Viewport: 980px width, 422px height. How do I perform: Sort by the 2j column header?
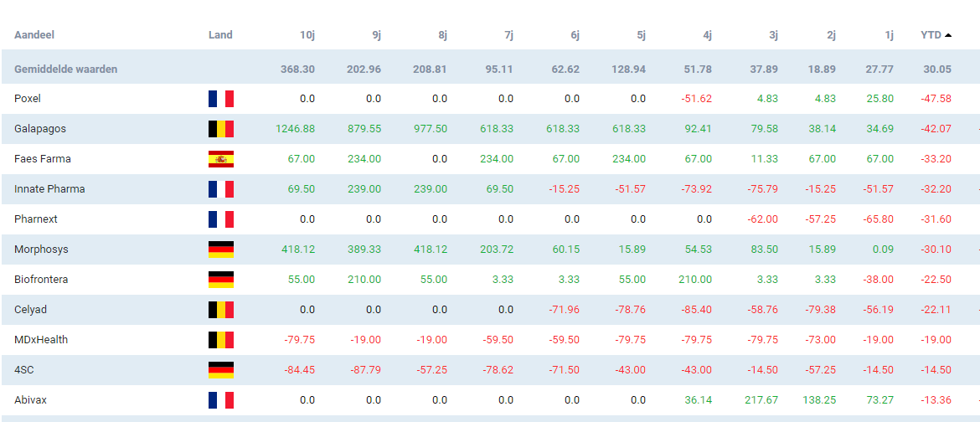[x=831, y=35]
